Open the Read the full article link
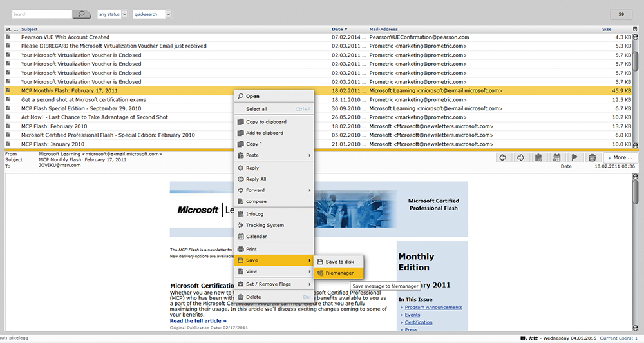The height and width of the screenshot is (343, 644). click(198, 321)
